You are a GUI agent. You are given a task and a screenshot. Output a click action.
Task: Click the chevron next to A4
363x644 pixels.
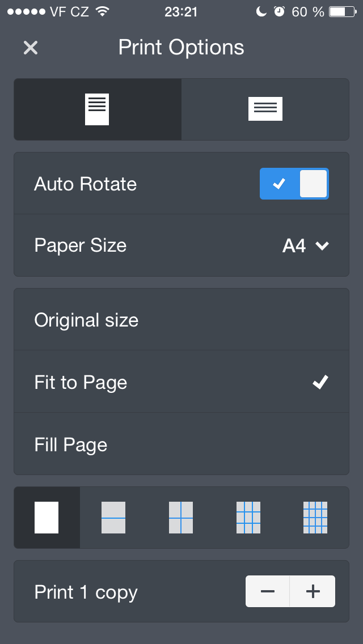point(322,245)
